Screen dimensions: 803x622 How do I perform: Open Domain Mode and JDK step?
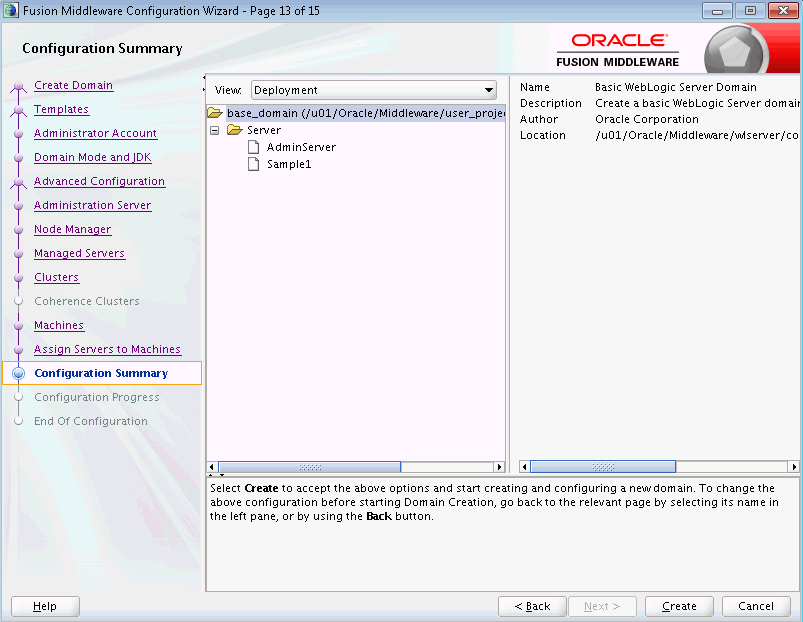tap(93, 158)
